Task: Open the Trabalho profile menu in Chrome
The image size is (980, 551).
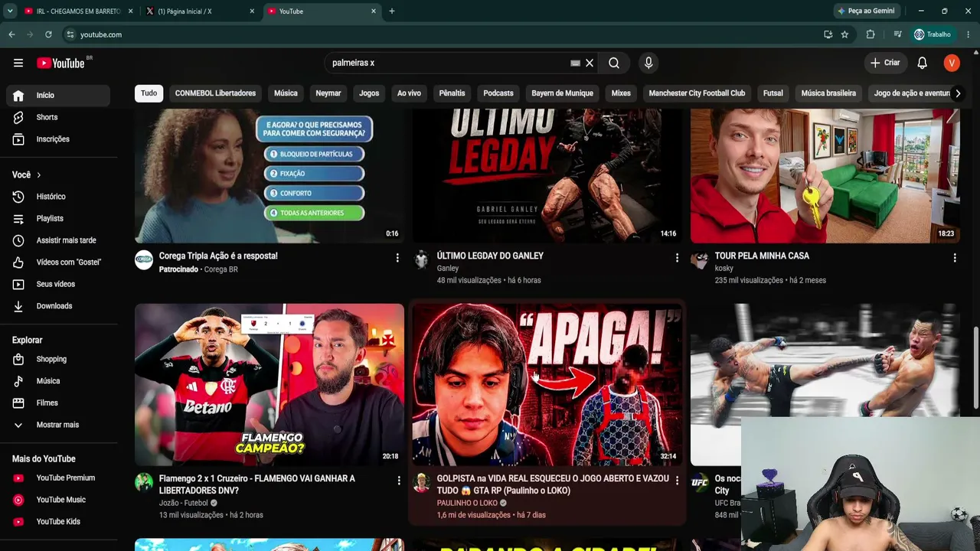Action: pyautogui.click(x=933, y=34)
